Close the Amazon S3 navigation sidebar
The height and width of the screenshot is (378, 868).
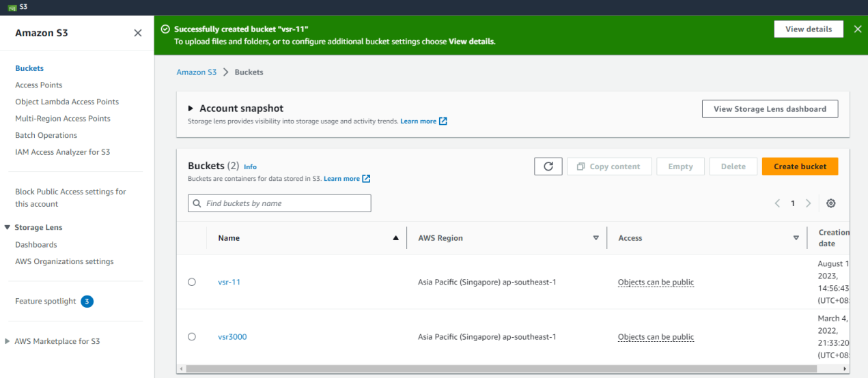[x=138, y=33]
